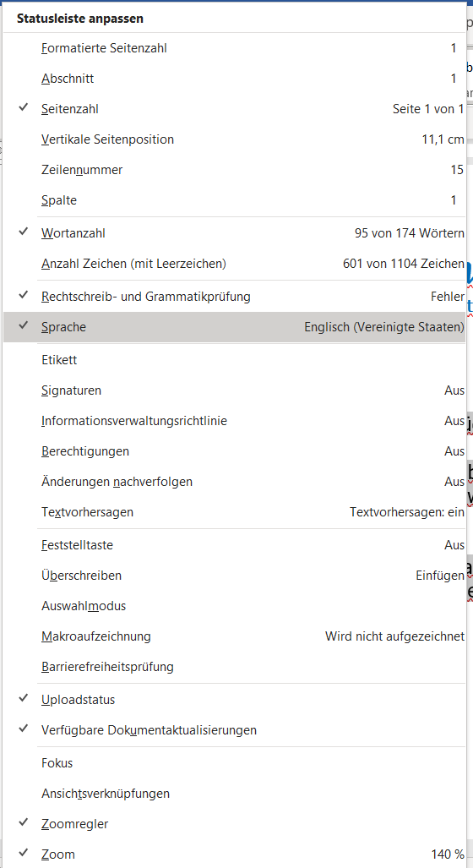Enable Anzahl Zeichen (mit Leerzeichen)
The image size is (473, 868).
pos(234,264)
